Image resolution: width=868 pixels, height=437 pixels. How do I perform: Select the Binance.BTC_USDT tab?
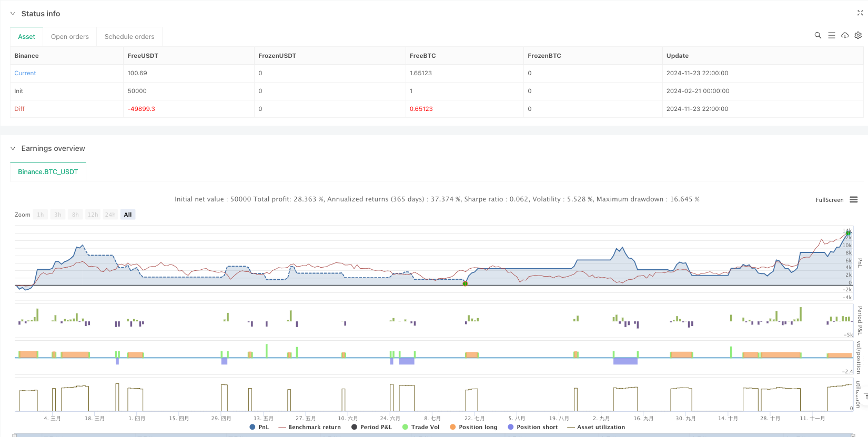pyautogui.click(x=48, y=172)
